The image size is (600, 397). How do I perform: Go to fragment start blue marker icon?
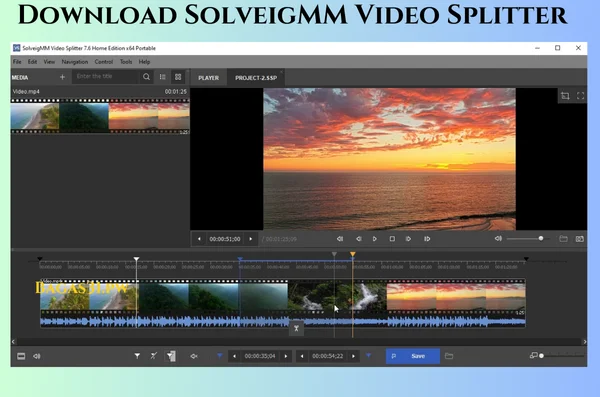click(x=220, y=356)
